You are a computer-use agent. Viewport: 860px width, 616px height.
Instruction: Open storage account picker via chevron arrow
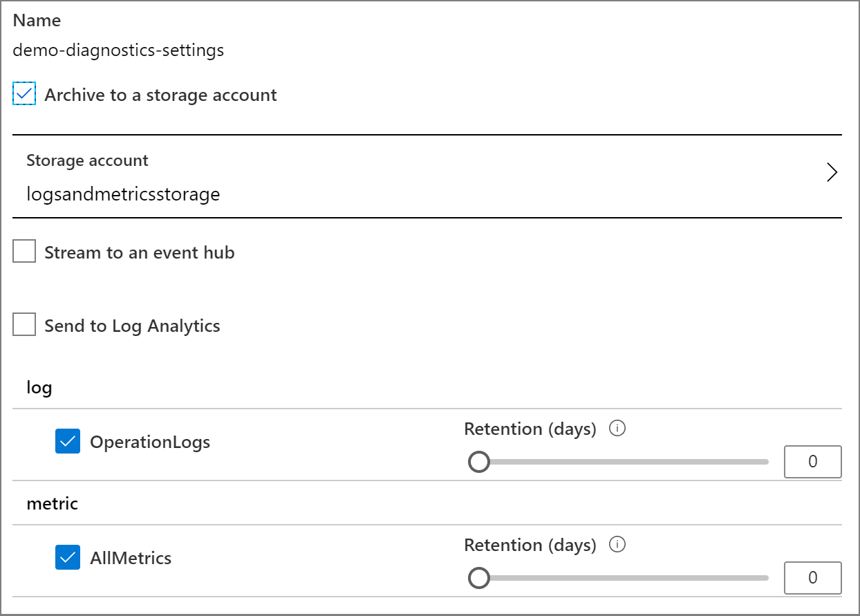tap(832, 173)
